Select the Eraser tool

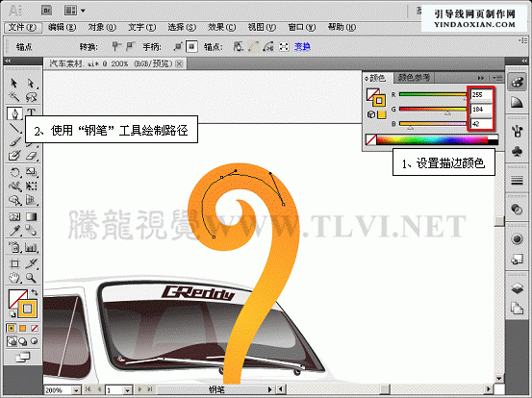(31, 156)
